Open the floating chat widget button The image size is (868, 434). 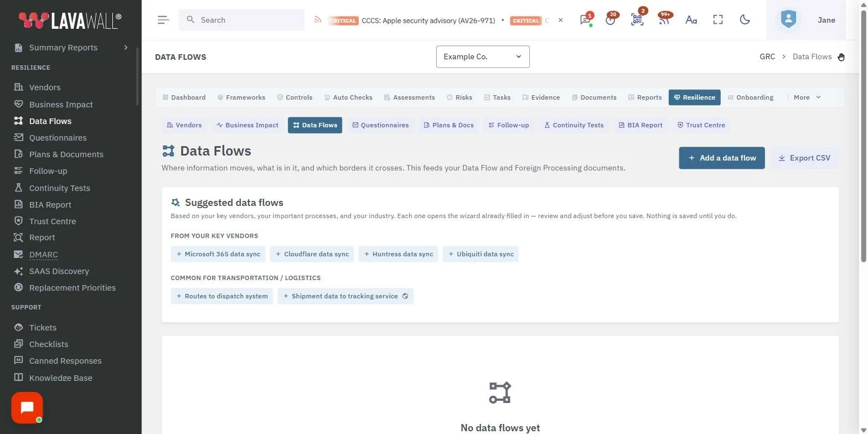click(x=27, y=408)
